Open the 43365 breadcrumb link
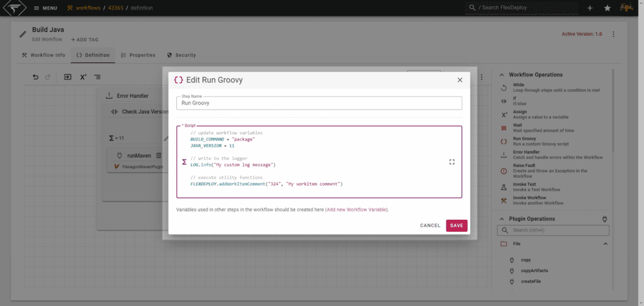Viewport: 644px width, 306px height. 116,8
